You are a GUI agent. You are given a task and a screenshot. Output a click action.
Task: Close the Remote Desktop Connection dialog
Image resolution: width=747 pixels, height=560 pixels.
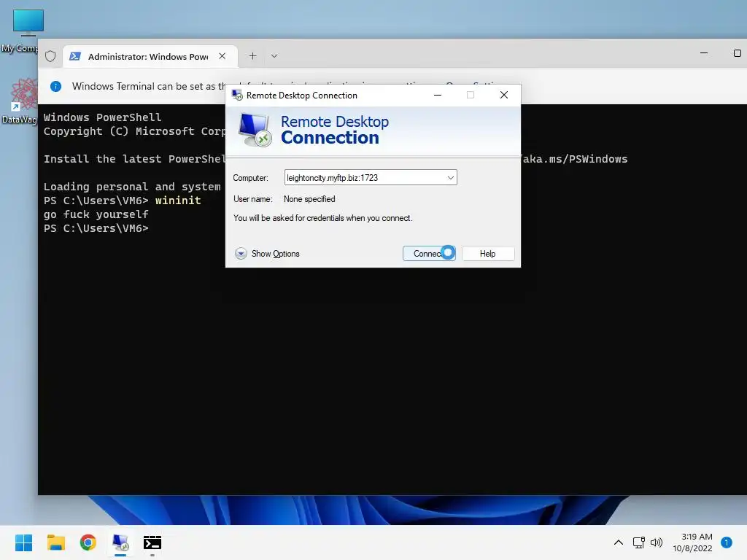coord(503,95)
